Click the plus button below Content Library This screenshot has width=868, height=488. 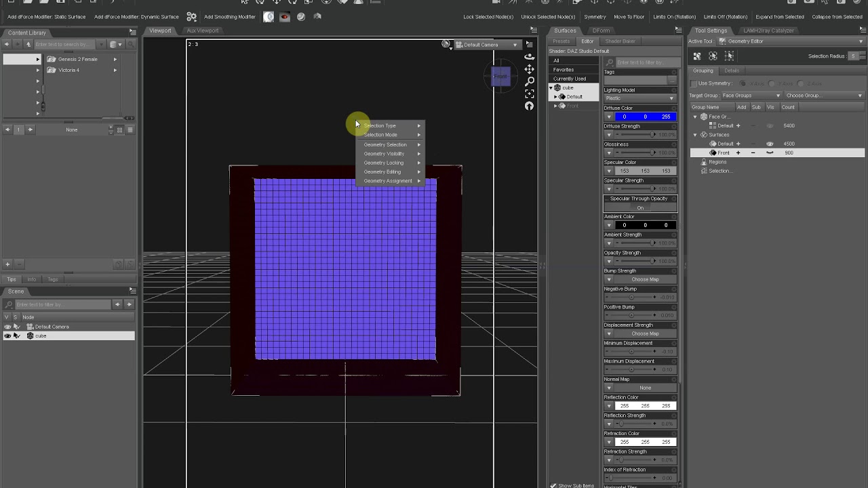click(7, 264)
